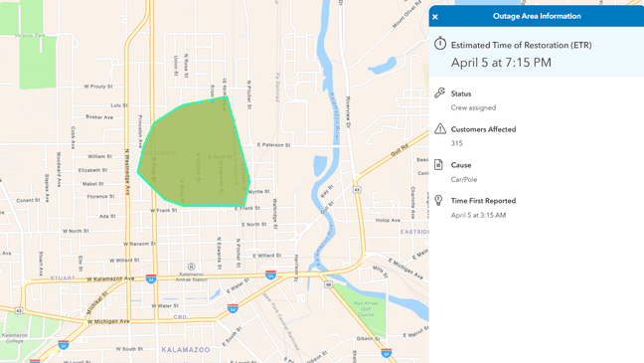
Task: Click the Outage Area Information header title
Action: [x=537, y=16]
